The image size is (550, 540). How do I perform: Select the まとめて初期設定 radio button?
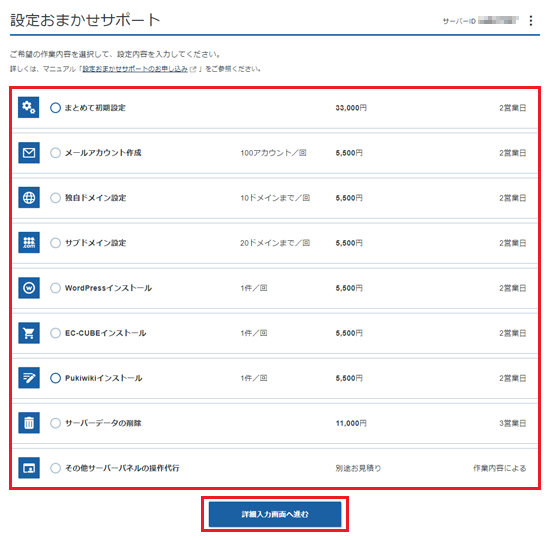[x=55, y=108]
